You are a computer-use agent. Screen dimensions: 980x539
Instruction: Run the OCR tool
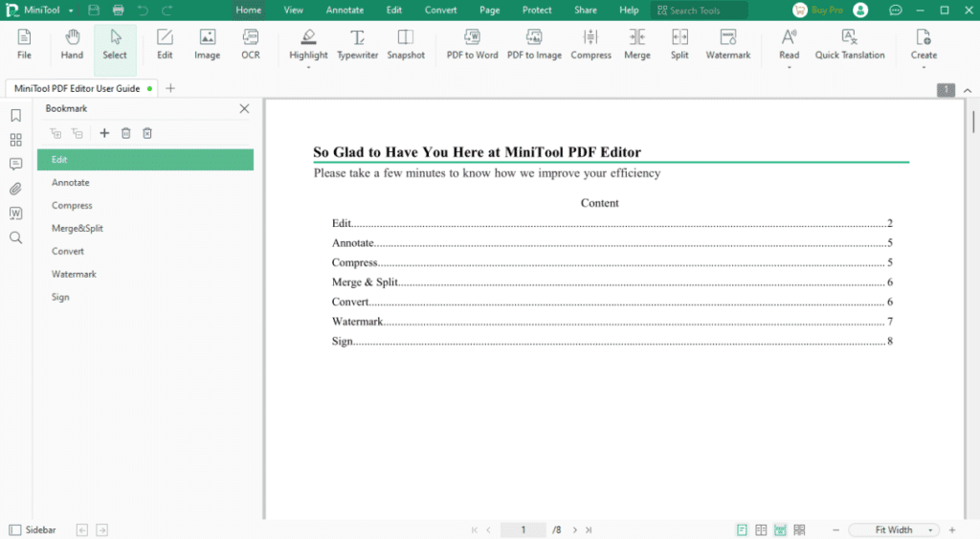coord(251,44)
